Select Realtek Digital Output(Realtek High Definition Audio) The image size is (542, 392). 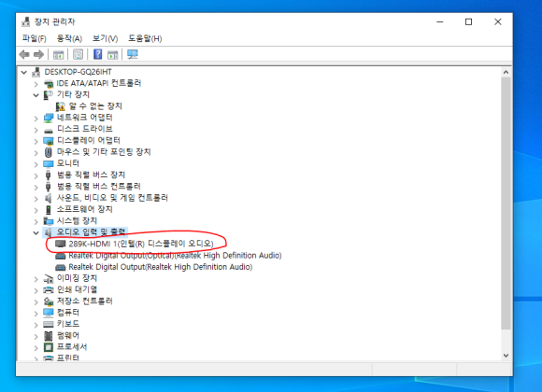click(x=161, y=267)
